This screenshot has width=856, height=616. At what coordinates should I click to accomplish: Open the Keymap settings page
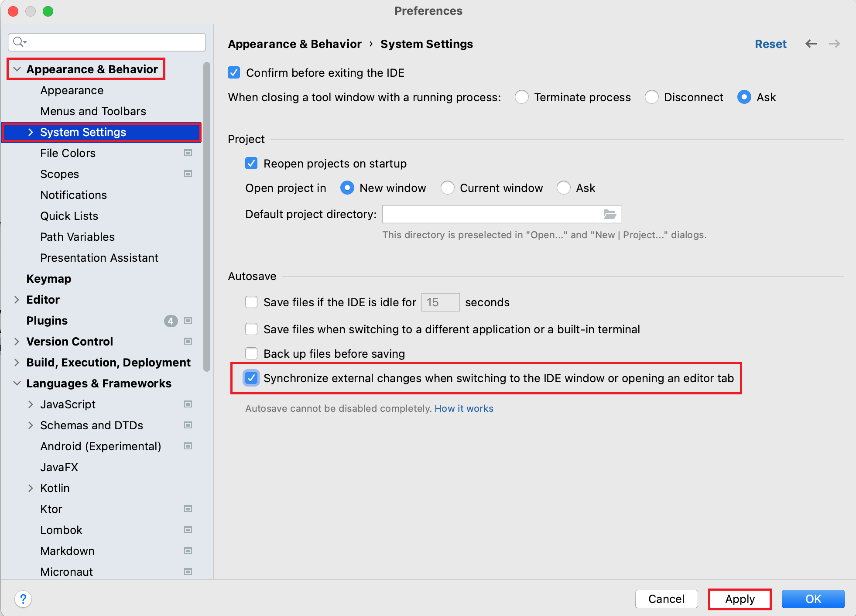(48, 279)
